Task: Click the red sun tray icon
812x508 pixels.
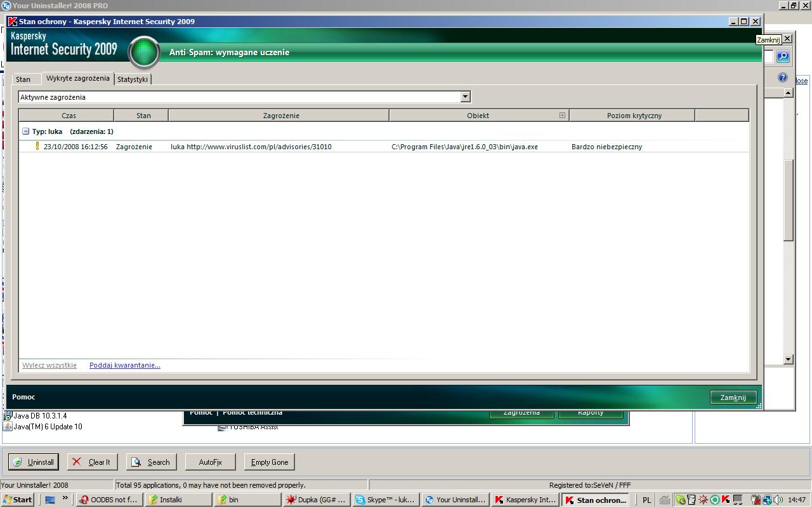Action: coord(703,500)
